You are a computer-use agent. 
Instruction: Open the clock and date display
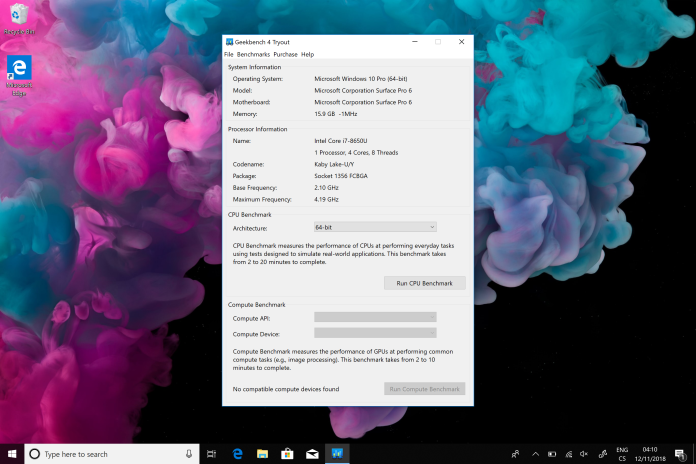pos(650,454)
